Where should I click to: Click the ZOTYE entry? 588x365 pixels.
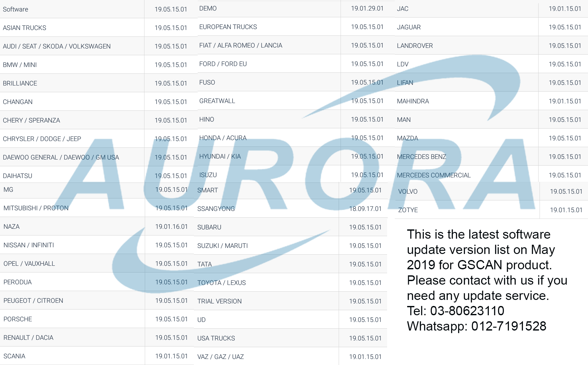408,210
